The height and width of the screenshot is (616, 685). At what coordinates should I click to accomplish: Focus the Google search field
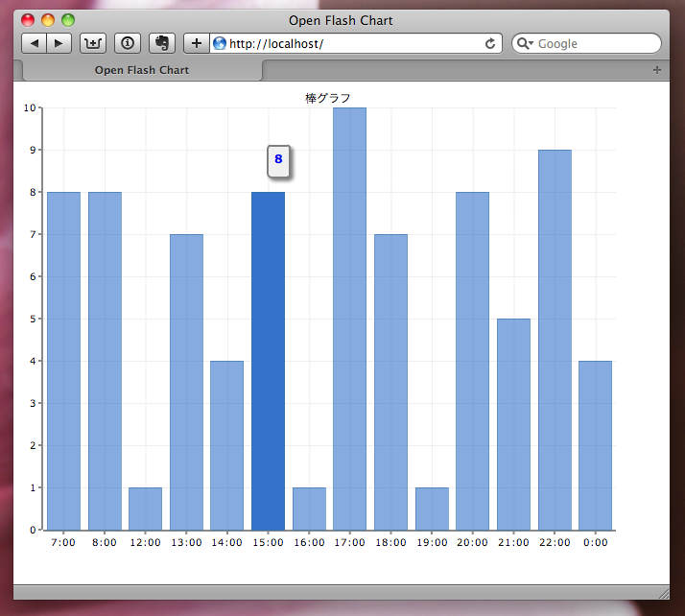point(586,43)
